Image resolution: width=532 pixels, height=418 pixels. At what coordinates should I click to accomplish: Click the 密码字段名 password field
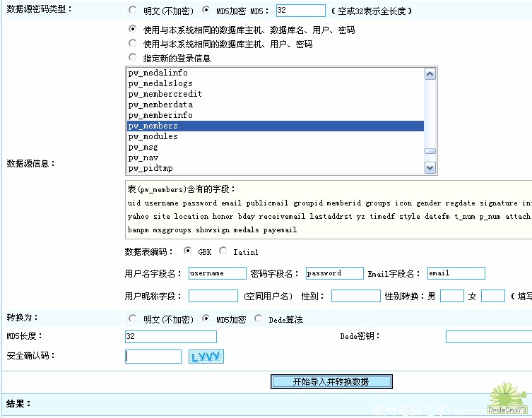tap(334, 273)
